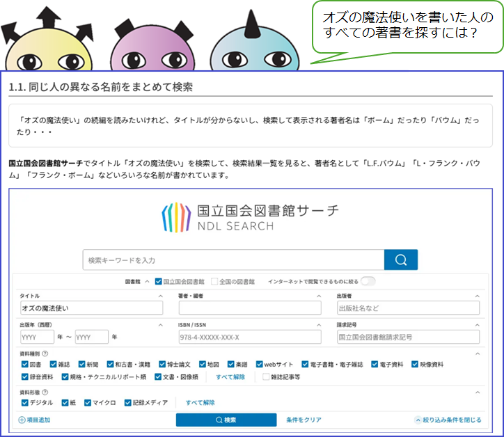Click the blue magnifier search icon button
This screenshot has width=504, height=437.
pyautogui.click(x=401, y=260)
